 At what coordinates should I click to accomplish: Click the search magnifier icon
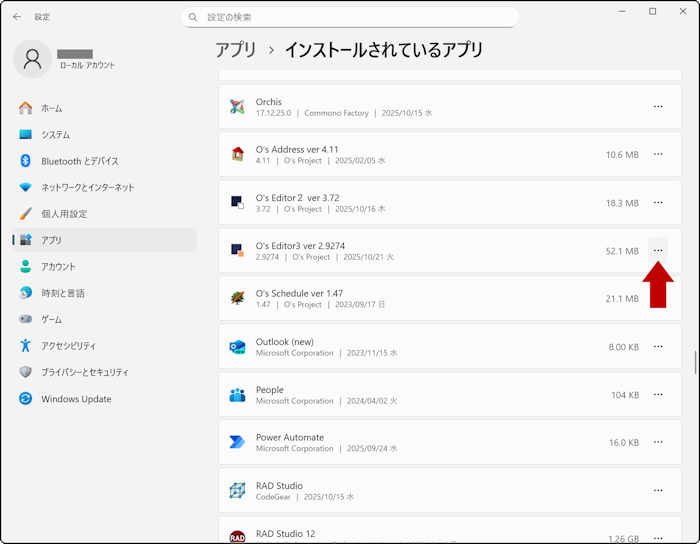(193, 17)
